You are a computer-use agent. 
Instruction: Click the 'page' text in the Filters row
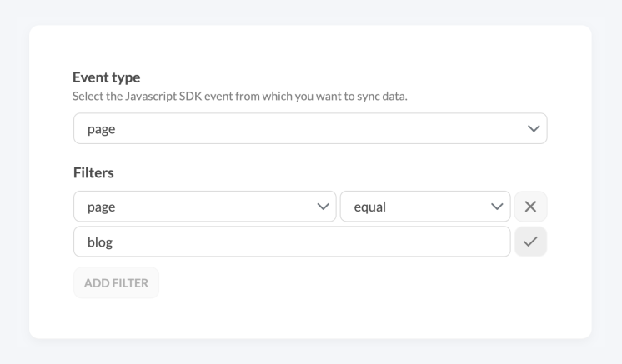click(x=101, y=207)
